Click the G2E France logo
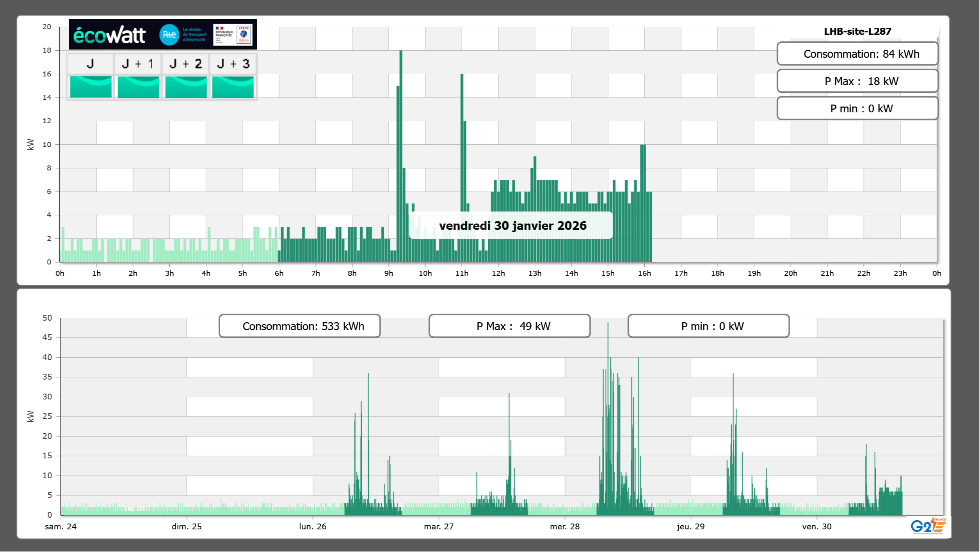The height and width of the screenshot is (552, 980). click(928, 525)
